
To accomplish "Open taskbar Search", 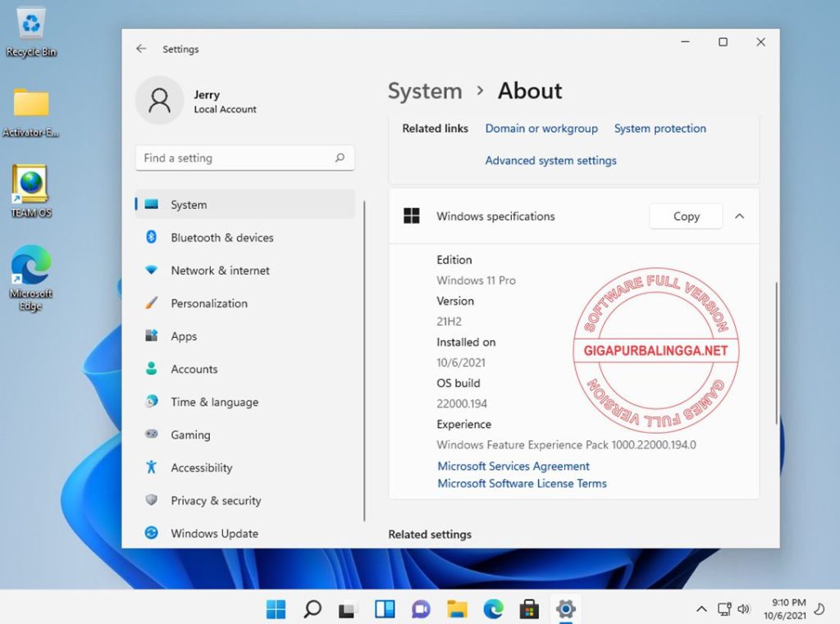I will tap(313, 608).
